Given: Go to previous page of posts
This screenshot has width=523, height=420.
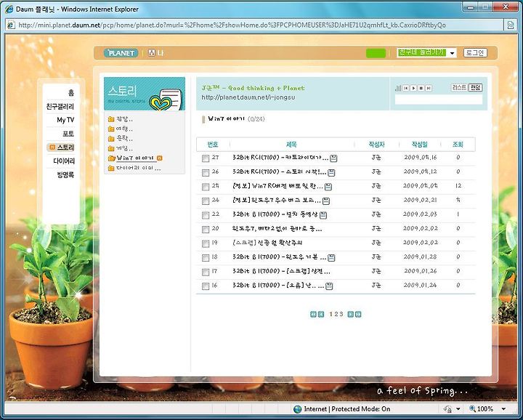Looking at the screenshot, I should (x=321, y=314).
